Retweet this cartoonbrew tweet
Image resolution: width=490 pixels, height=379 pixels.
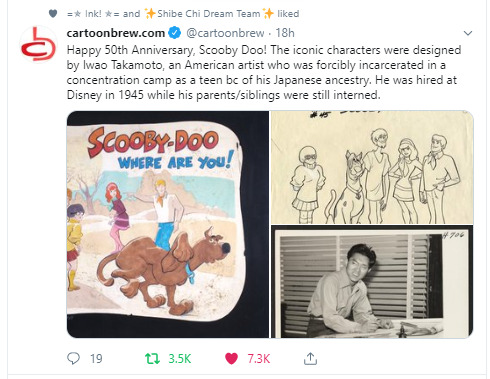point(152,359)
